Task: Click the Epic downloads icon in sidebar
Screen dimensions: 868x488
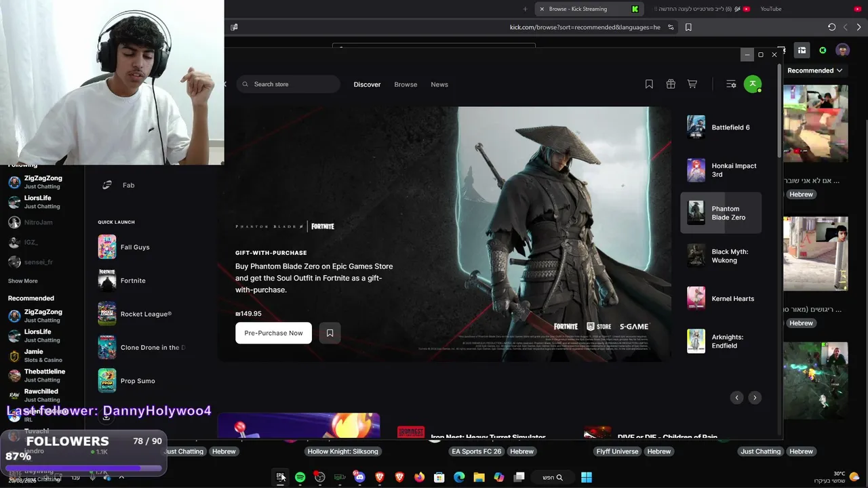Action: click(106, 418)
